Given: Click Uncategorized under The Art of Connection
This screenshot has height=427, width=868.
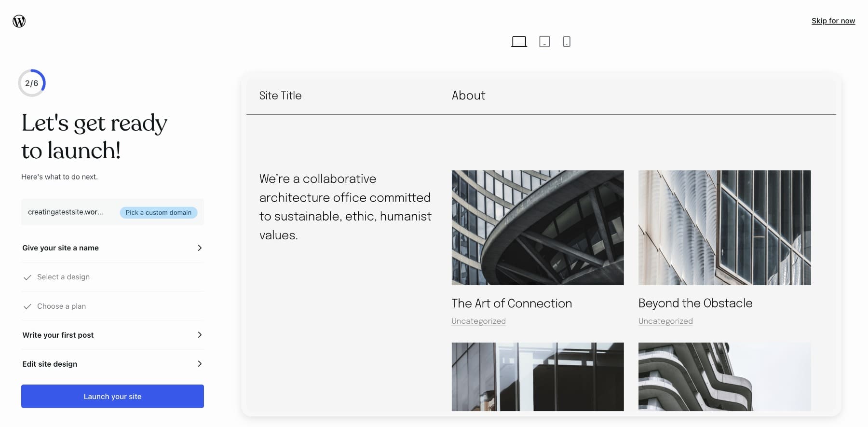Looking at the screenshot, I should (478, 321).
